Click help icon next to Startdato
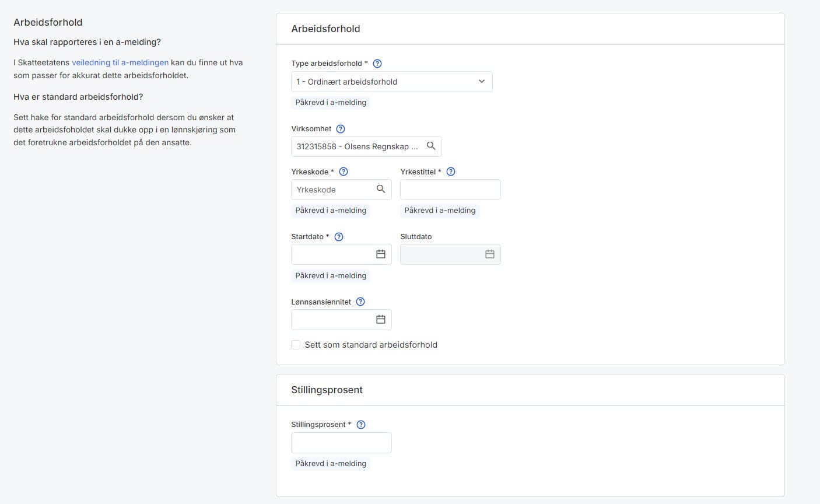Screen dimensions: 820x504 pos(339,237)
